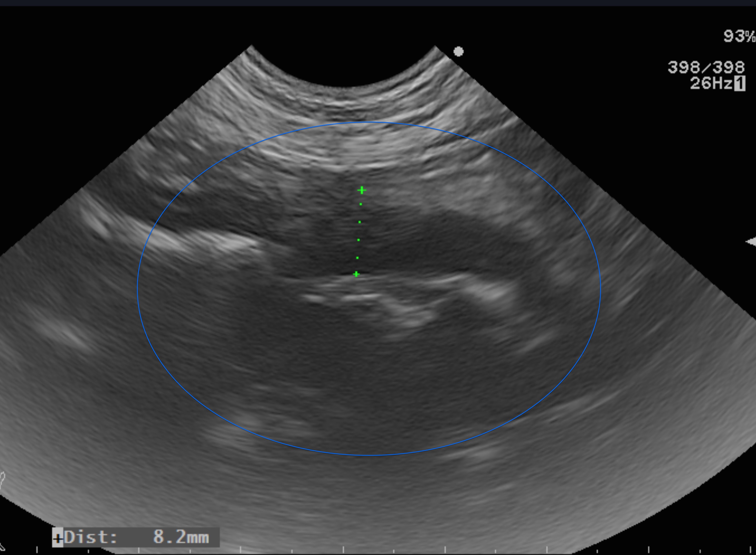Click the boxed number 1 next to 26Hz
Viewport: 756px width, 555px height.
[x=739, y=83]
